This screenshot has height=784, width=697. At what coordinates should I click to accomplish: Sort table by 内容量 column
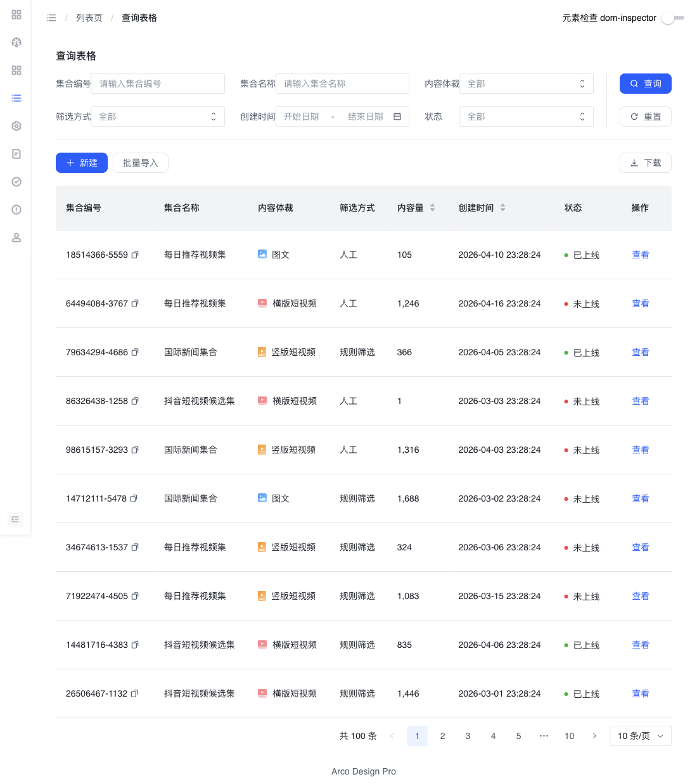coord(432,208)
